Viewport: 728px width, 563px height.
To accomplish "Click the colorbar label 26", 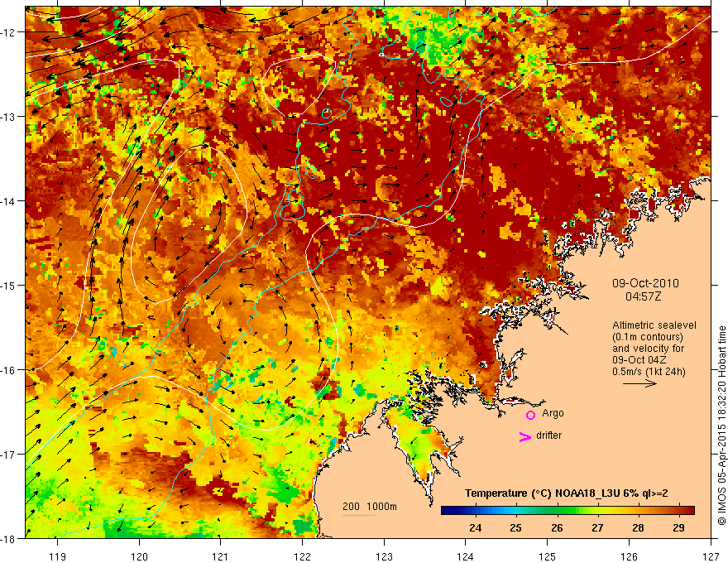I will coord(557,527).
